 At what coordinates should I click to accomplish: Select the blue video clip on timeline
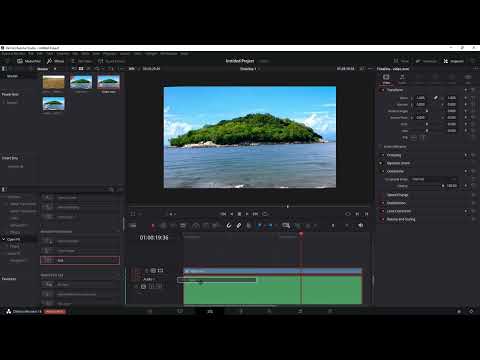coord(273,271)
